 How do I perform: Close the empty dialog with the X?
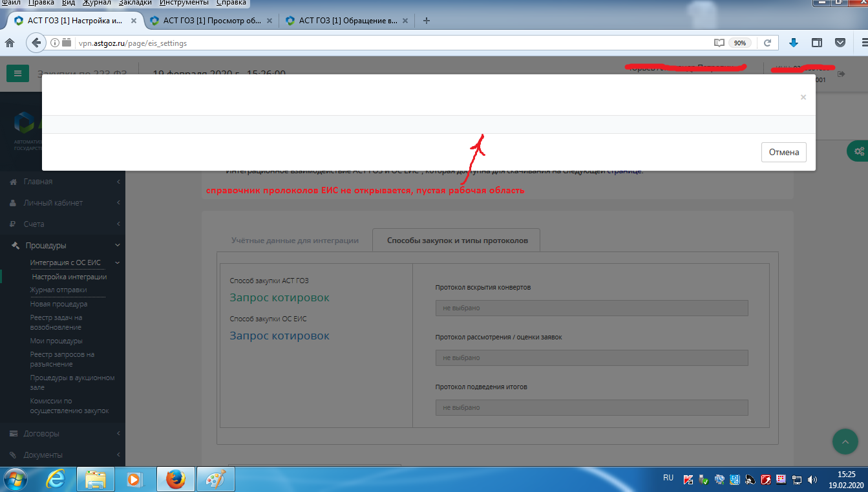(x=803, y=97)
